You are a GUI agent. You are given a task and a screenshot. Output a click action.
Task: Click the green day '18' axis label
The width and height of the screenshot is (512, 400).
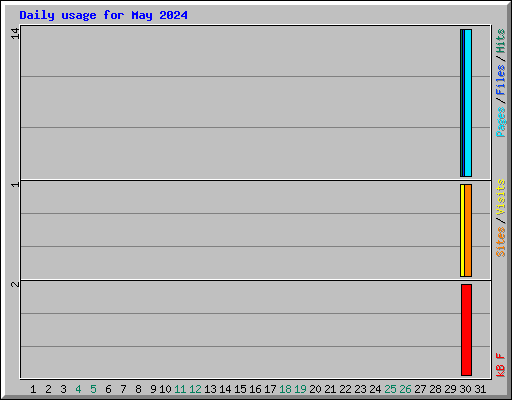tap(285, 389)
